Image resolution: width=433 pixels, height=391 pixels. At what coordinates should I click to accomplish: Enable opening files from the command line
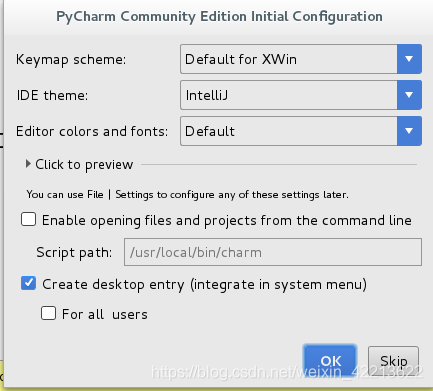point(28,220)
